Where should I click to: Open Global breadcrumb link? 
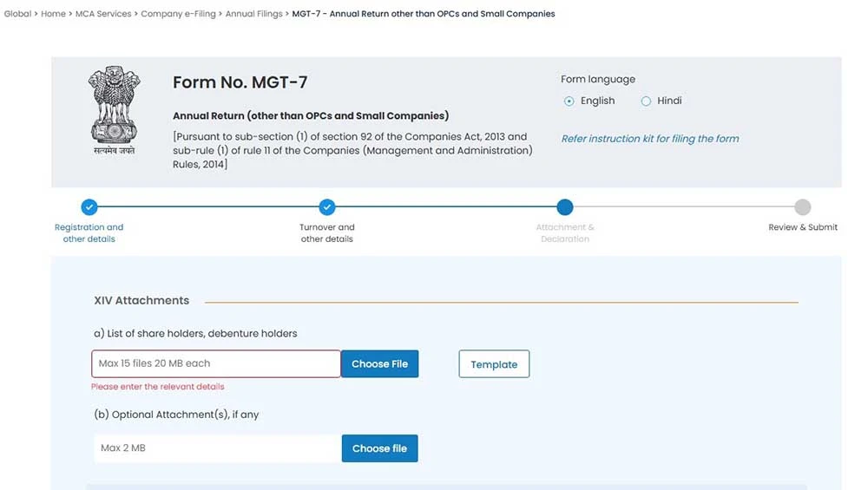point(17,14)
